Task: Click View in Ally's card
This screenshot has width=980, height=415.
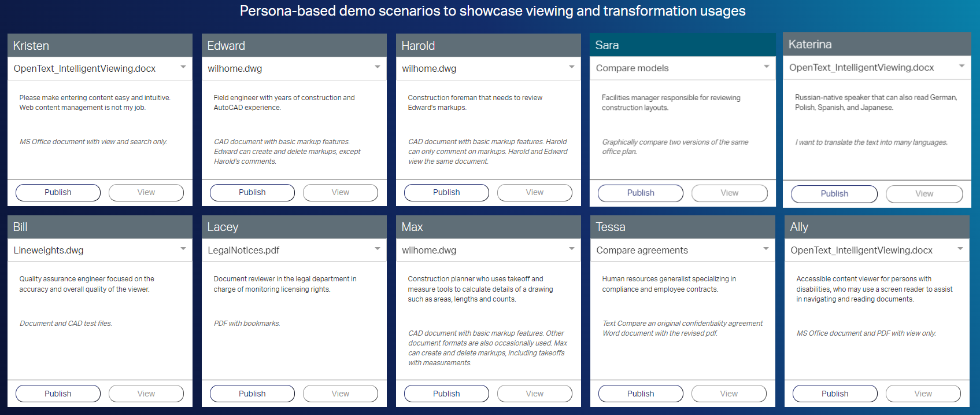Action: pos(923,394)
